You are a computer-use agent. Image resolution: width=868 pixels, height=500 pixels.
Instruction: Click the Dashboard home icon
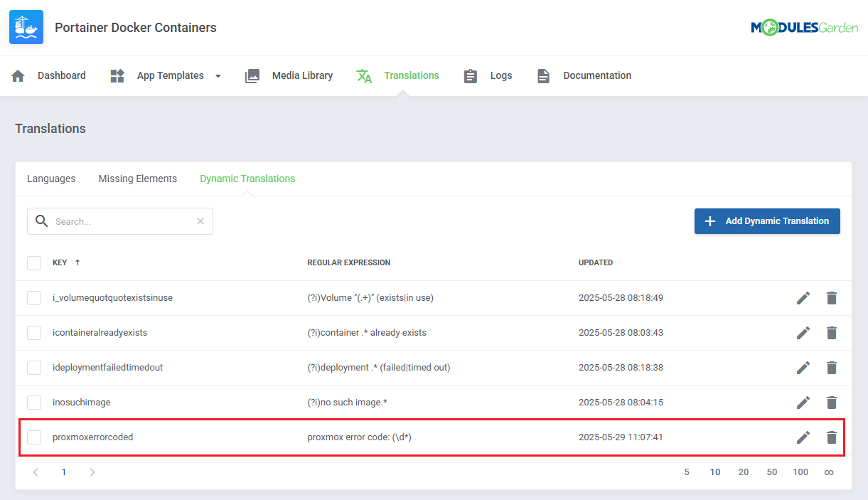click(x=18, y=76)
